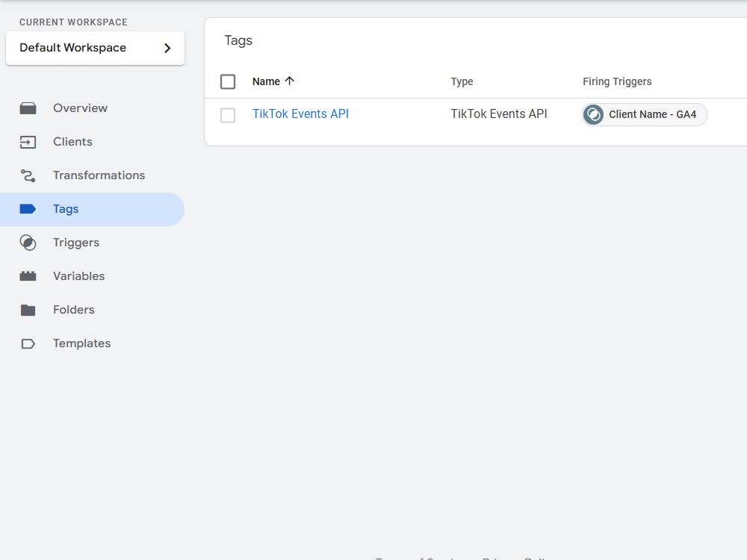Expand Default Workspace chevron arrow
The height and width of the screenshot is (560, 747).
167,48
